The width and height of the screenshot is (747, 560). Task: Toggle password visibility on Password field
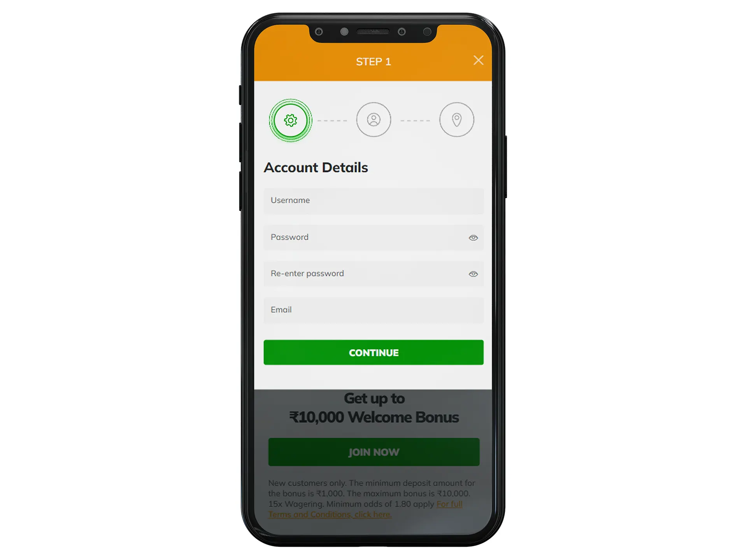(473, 236)
